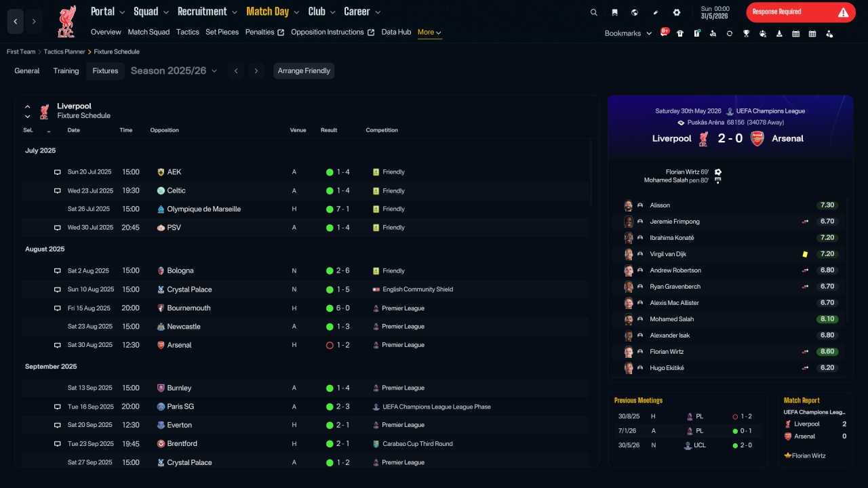This screenshot has height=488, width=868.
Task: Open the Season 2025/26 selector
Action: click(174, 70)
